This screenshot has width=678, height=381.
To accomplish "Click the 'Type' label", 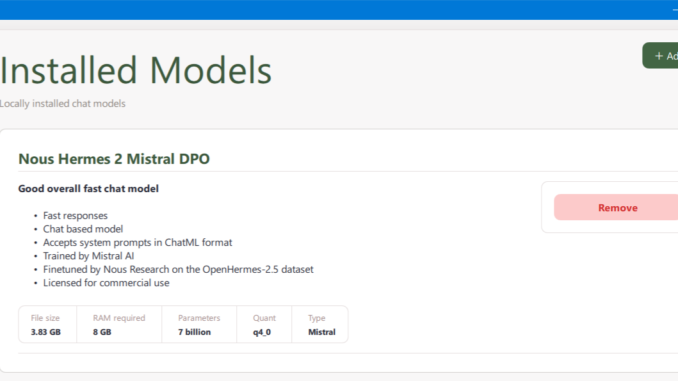I will (317, 318).
